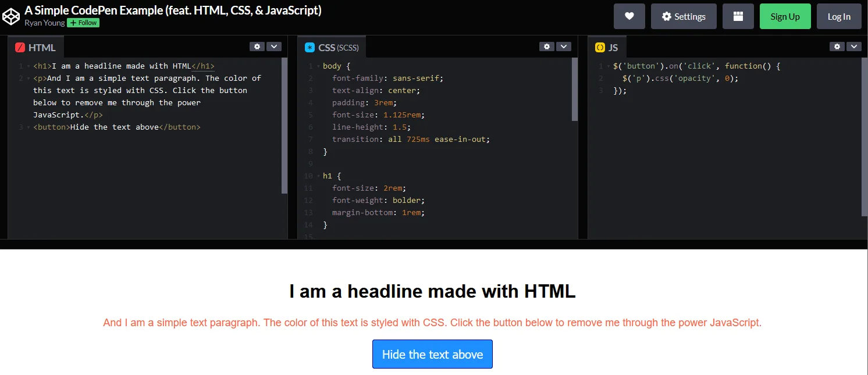
Task: Open JS editor gear settings
Action: click(837, 47)
